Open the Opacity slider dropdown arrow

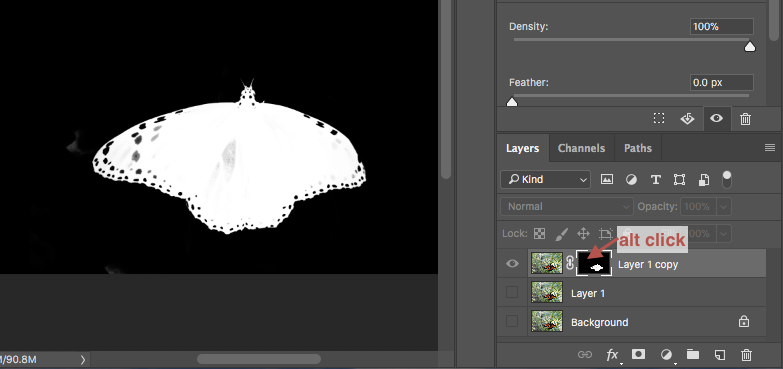[724, 206]
